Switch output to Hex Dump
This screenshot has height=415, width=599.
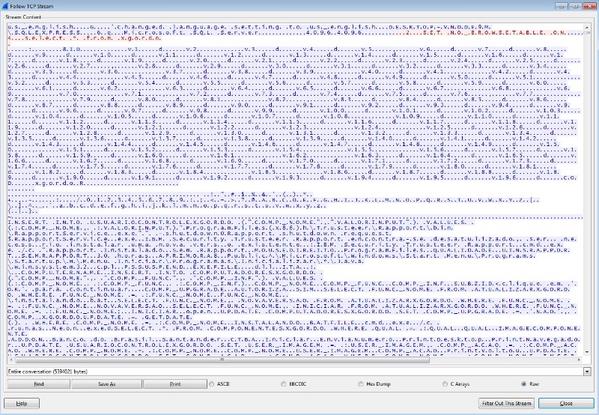(x=361, y=384)
